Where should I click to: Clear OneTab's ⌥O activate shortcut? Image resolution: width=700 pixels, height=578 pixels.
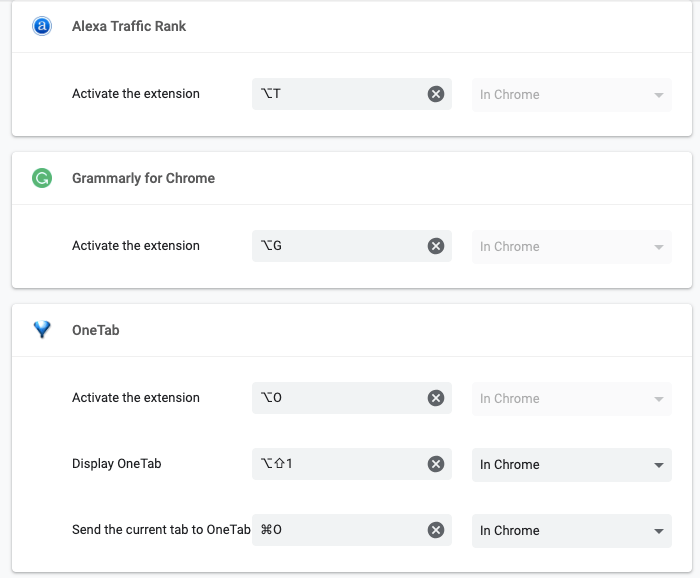tap(436, 398)
